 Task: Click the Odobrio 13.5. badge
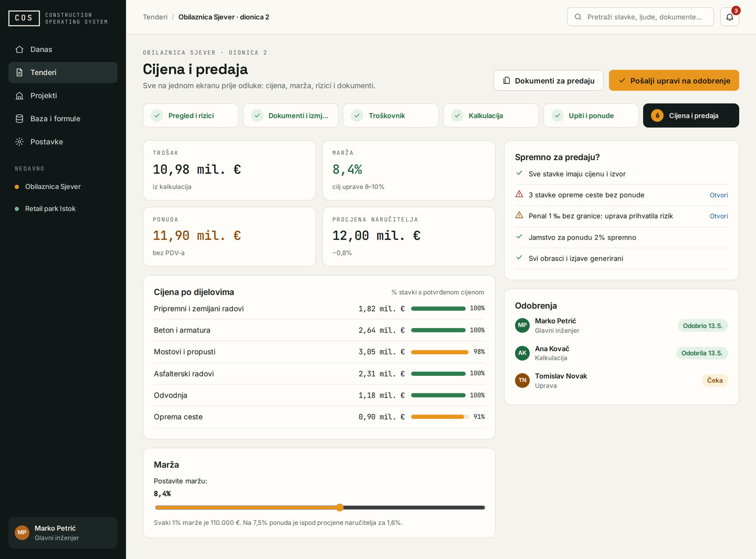pyautogui.click(x=702, y=326)
